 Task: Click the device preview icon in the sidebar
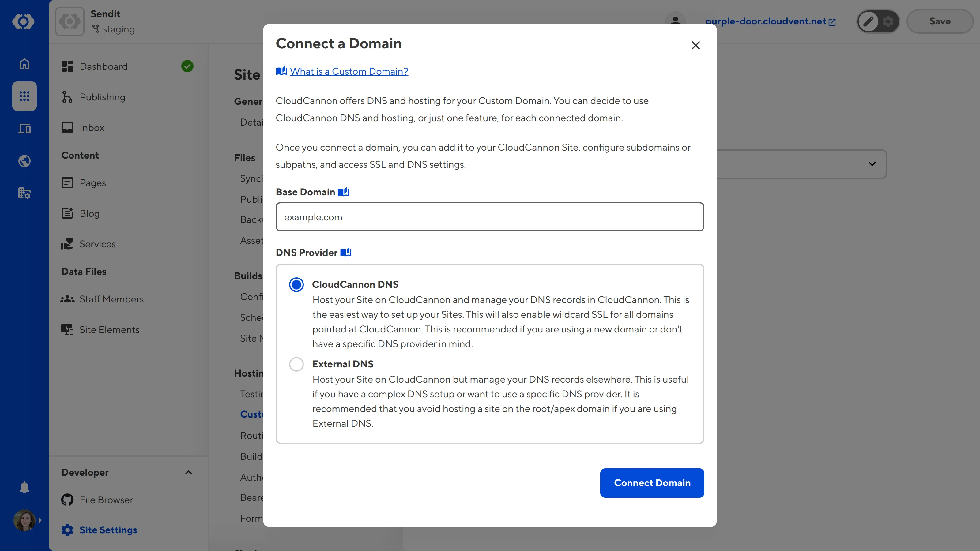pyautogui.click(x=24, y=129)
